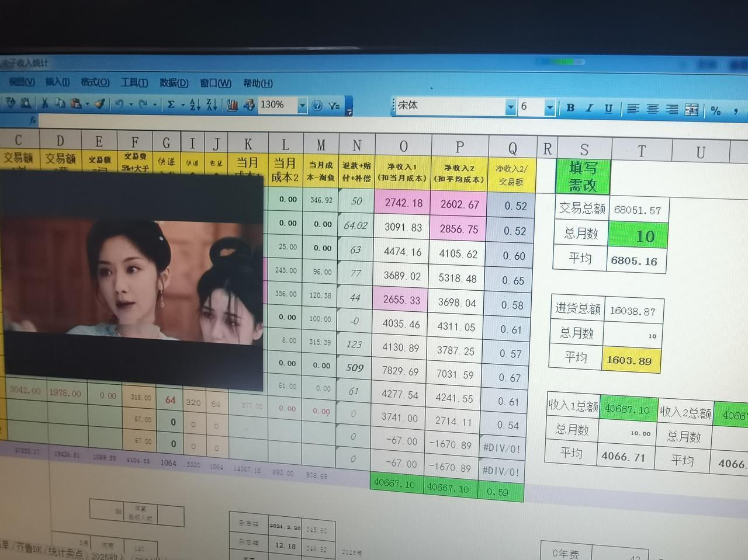
Task: Apply Comma Style formatting
Action: point(736,111)
